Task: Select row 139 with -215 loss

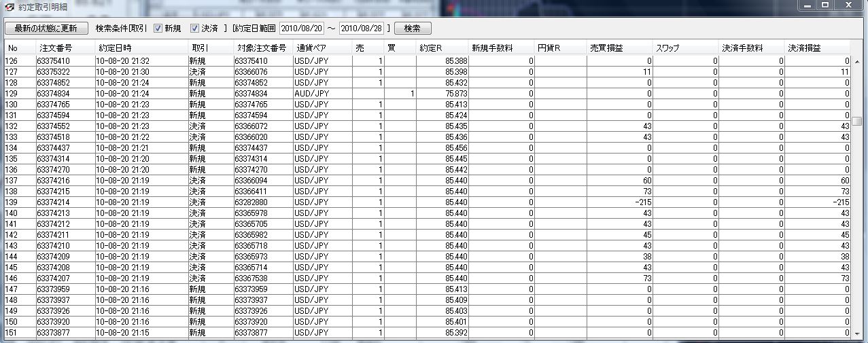Action: pyautogui.click(x=428, y=202)
